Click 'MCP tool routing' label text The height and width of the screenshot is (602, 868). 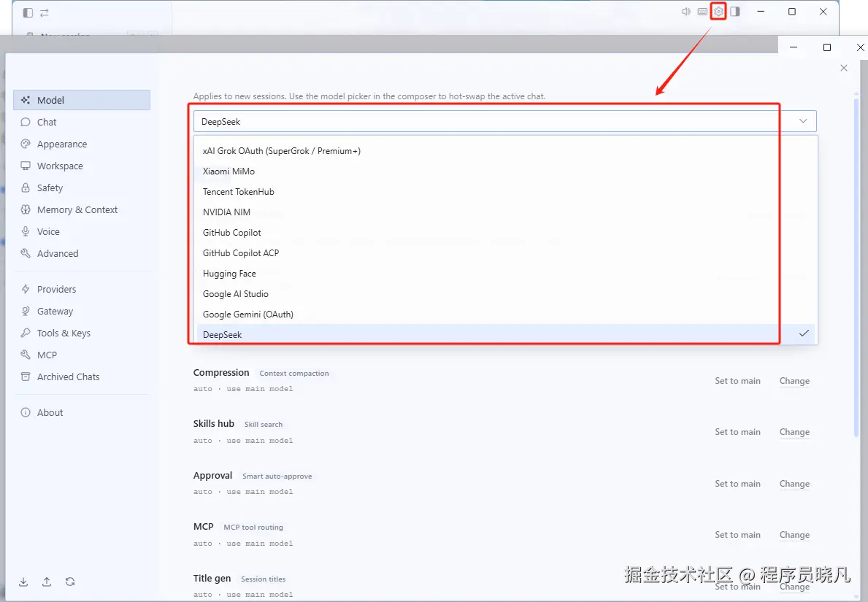(x=253, y=528)
